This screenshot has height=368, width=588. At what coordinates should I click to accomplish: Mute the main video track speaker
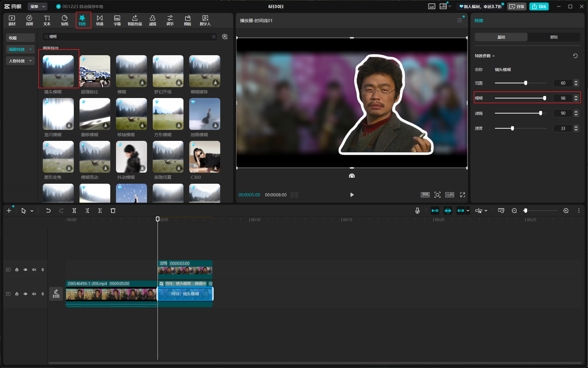(34, 294)
